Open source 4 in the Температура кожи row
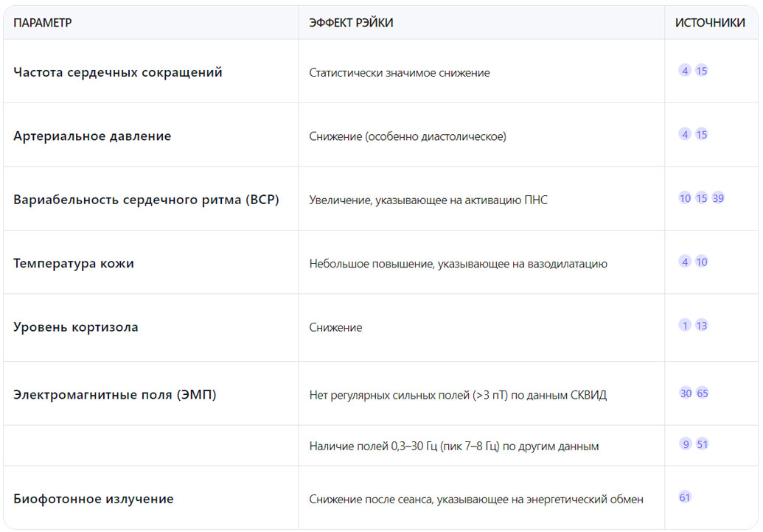The height and width of the screenshot is (532, 763). [686, 262]
